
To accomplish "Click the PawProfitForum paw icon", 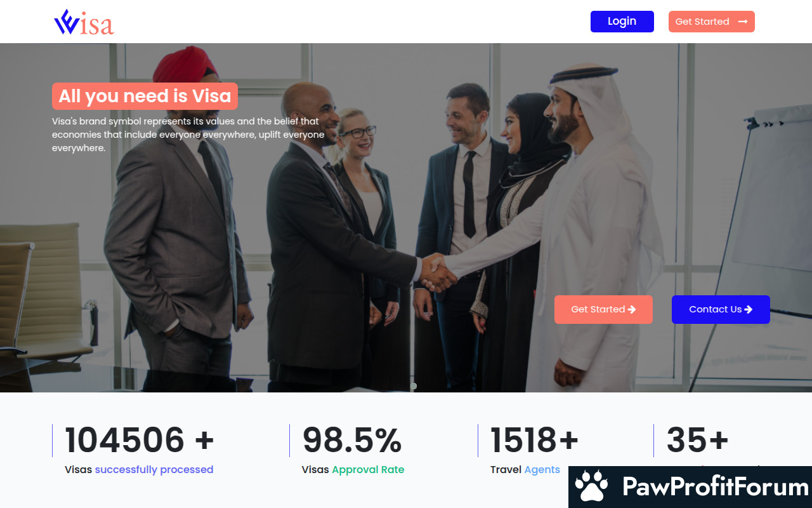I will pos(591,487).
